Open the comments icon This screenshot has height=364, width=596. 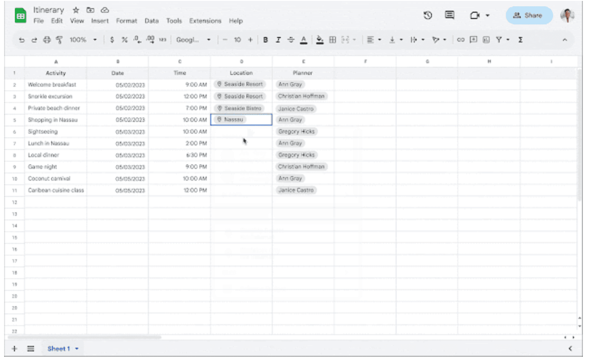point(449,15)
